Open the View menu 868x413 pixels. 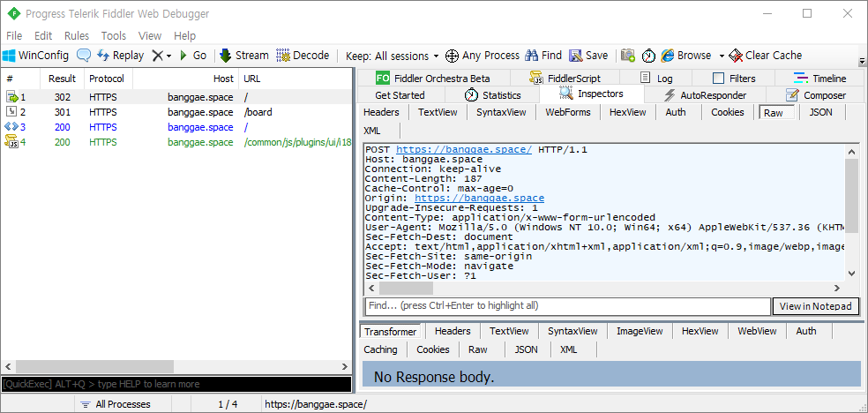(150, 36)
